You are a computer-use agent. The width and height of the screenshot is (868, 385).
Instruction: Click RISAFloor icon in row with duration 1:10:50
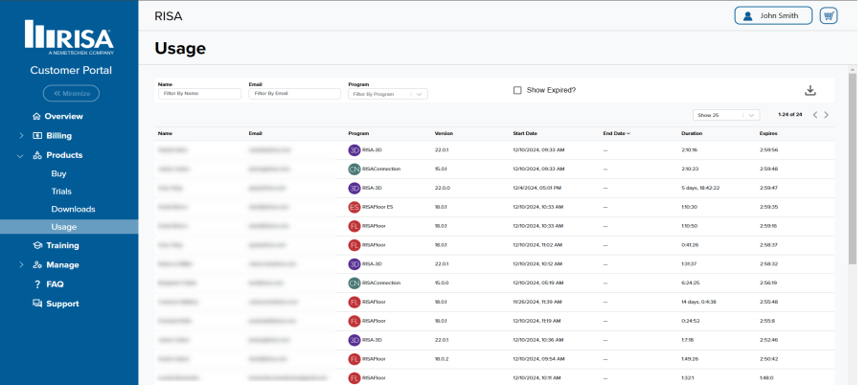click(x=354, y=226)
